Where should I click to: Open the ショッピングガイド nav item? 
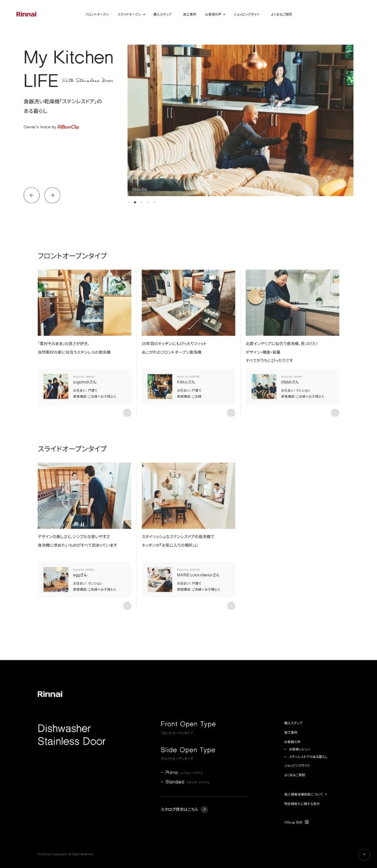click(246, 14)
